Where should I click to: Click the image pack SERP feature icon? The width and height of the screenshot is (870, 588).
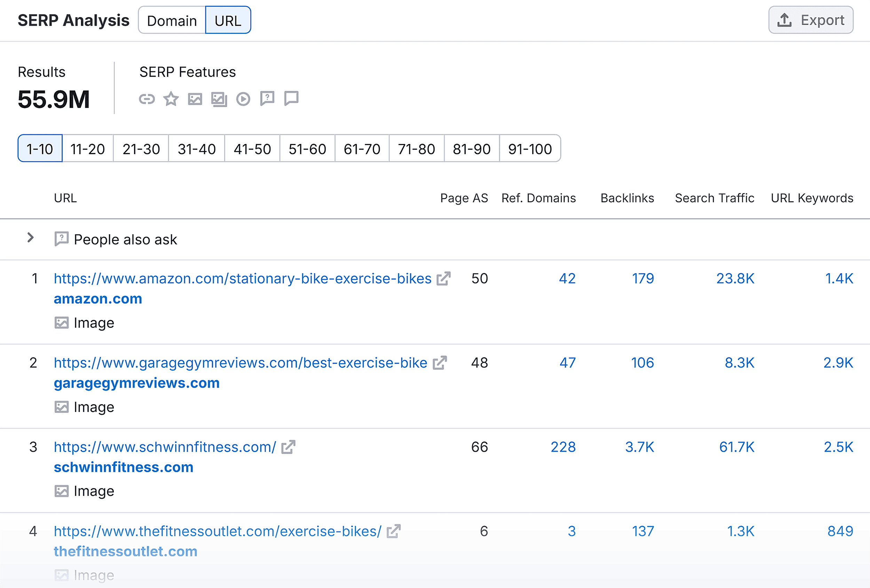[219, 99]
